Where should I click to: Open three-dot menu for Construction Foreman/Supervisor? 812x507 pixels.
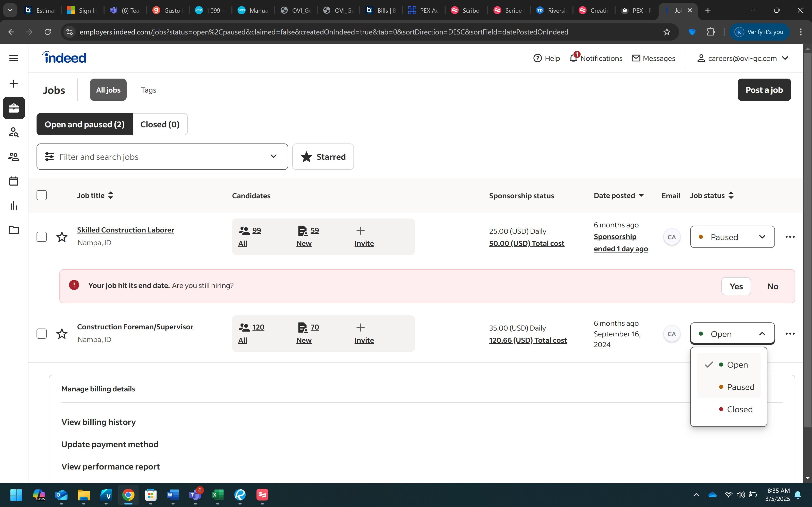click(x=790, y=334)
